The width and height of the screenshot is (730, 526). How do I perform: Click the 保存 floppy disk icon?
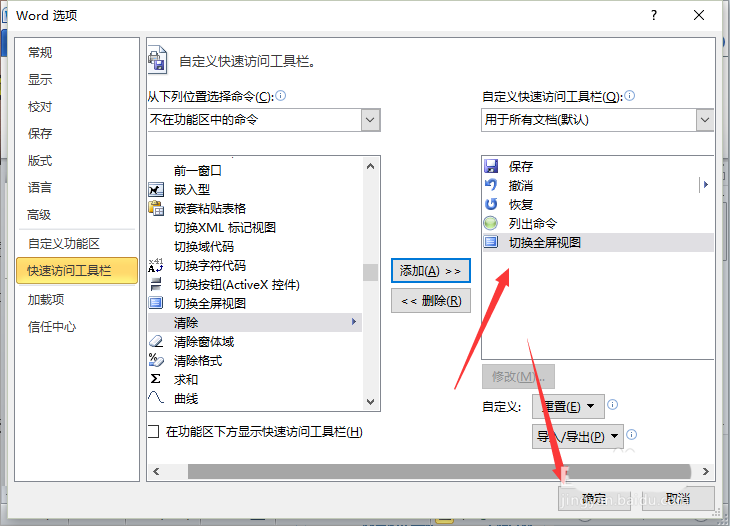[491, 166]
